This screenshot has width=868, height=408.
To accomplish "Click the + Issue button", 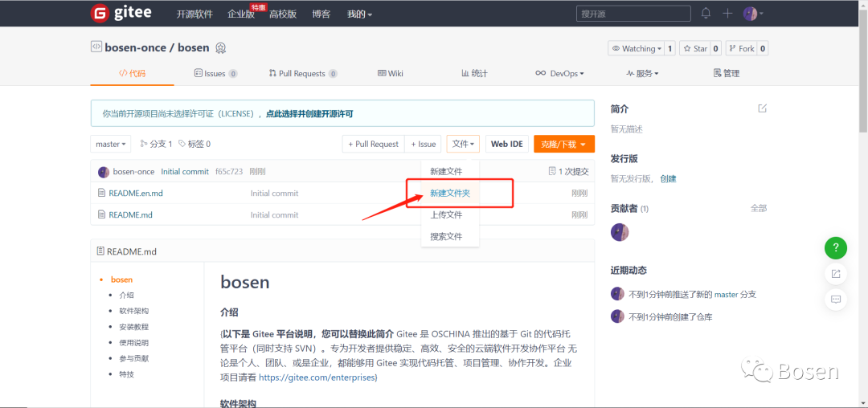I will [x=424, y=144].
